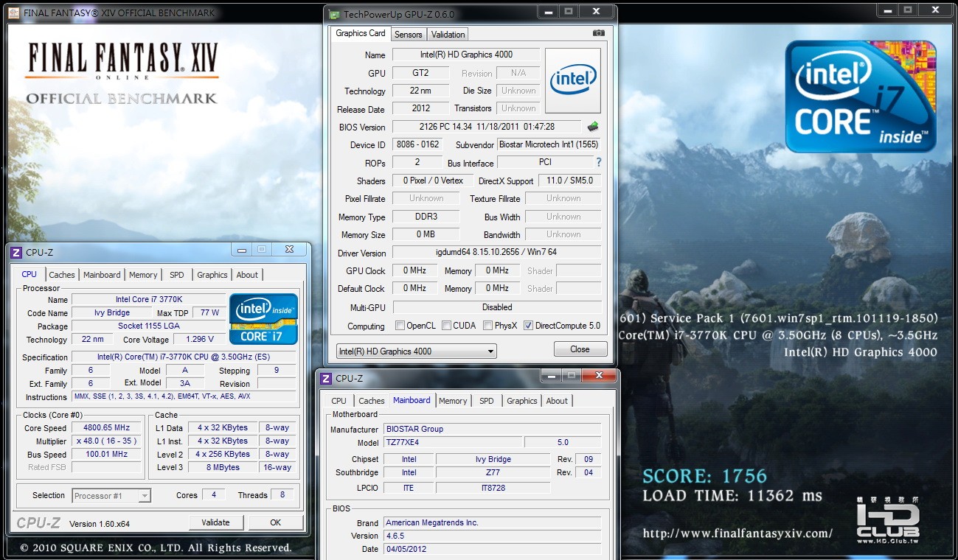Image resolution: width=958 pixels, height=560 pixels.
Task: Click the GPU Name field
Action: pyautogui.click(x=466, y=55)
